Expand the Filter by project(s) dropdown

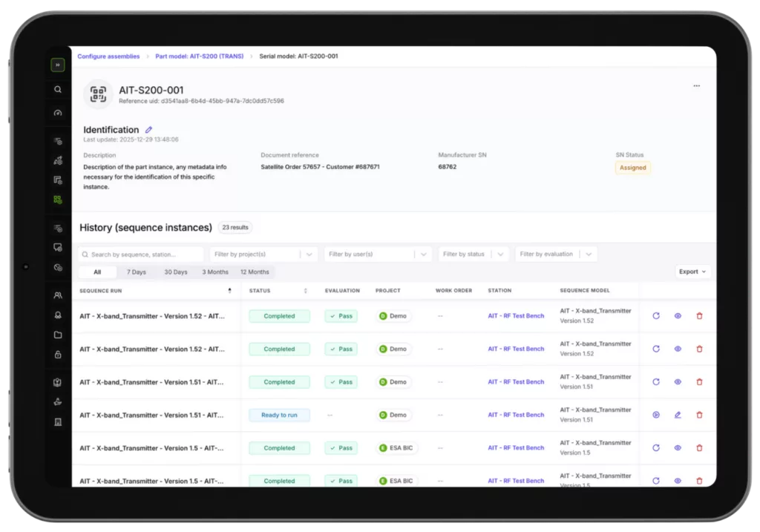tap(263, 254)
